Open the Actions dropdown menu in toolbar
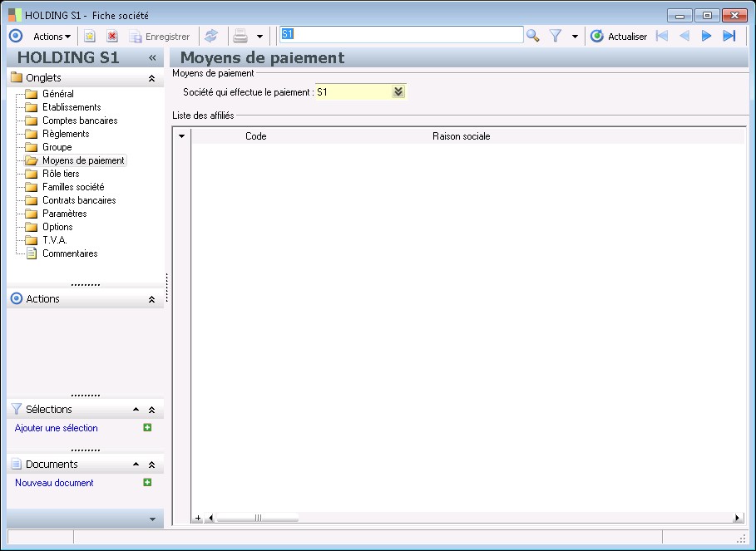756x551 pixels. click(x=52, y=36)
